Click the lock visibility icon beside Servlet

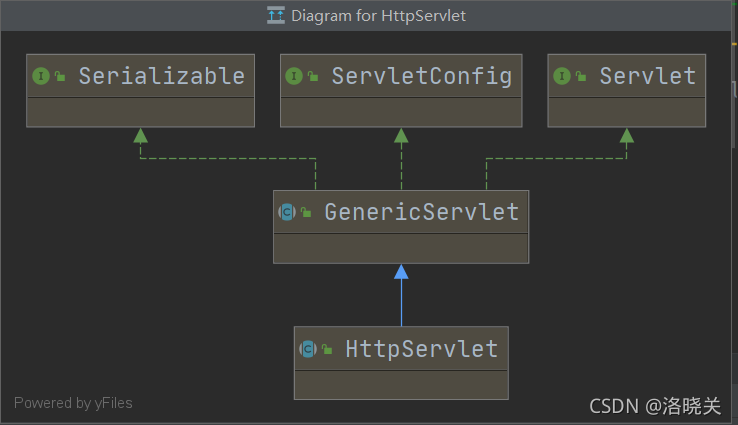(x=581, y=76)
